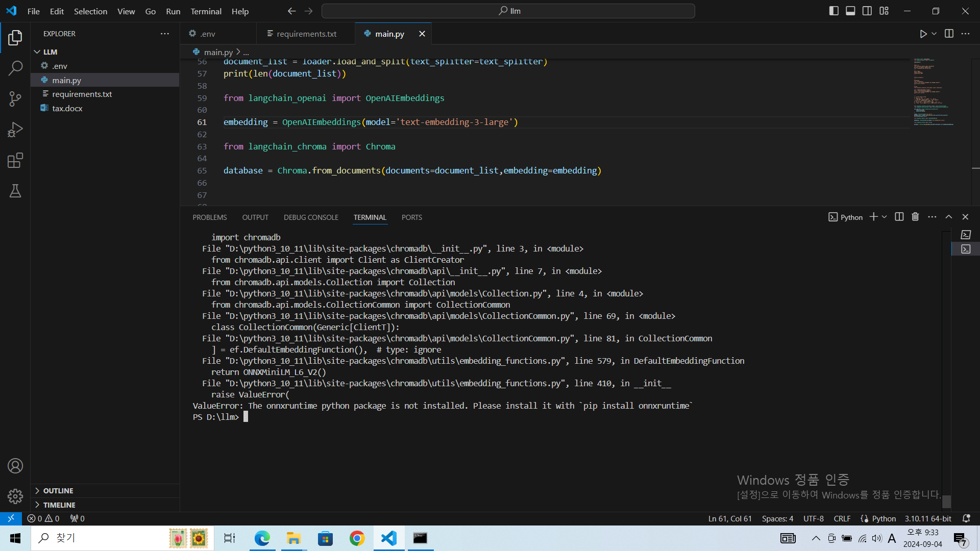Switch to the .env editor tab

pos(218,34)
